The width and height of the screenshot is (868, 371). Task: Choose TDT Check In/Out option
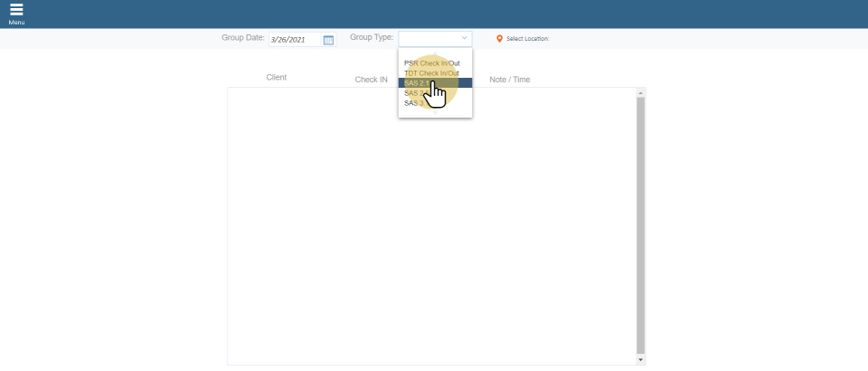point(432,73)
